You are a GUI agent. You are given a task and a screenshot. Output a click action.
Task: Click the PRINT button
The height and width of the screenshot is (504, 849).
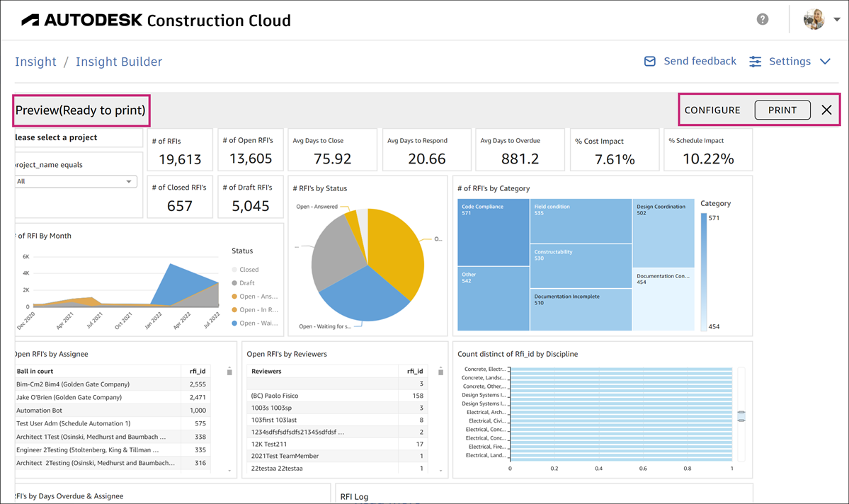tap(782, 110)
